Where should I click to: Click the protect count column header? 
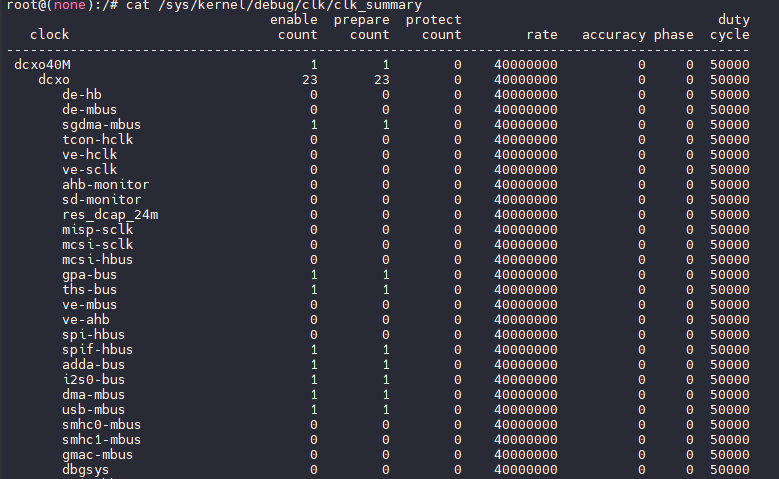point(434,27)
